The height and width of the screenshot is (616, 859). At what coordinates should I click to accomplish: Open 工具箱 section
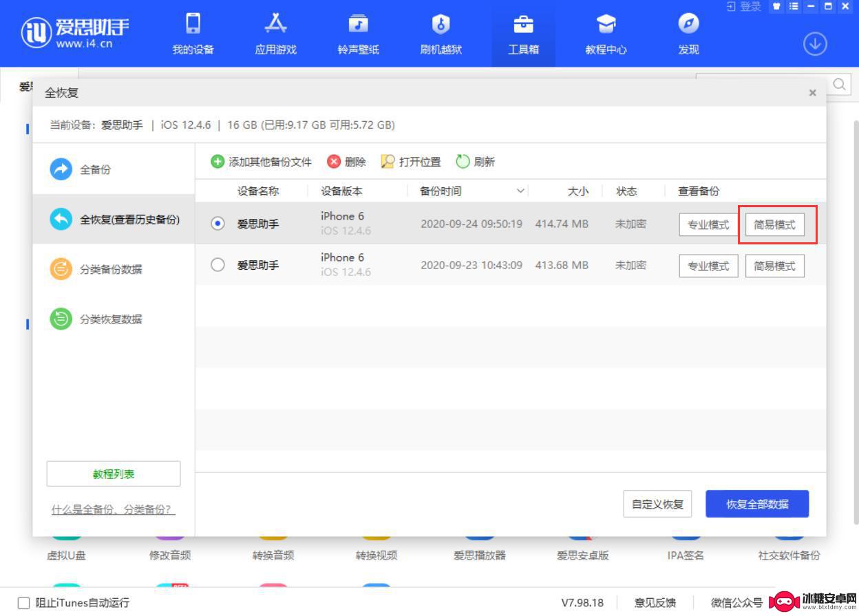pyautogui.click(x=524, y=34)
